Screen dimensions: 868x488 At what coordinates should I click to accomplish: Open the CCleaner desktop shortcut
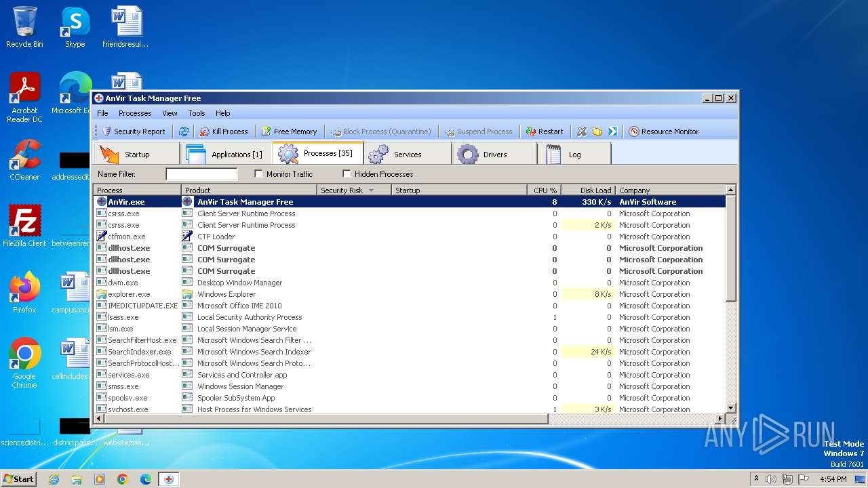24,160
